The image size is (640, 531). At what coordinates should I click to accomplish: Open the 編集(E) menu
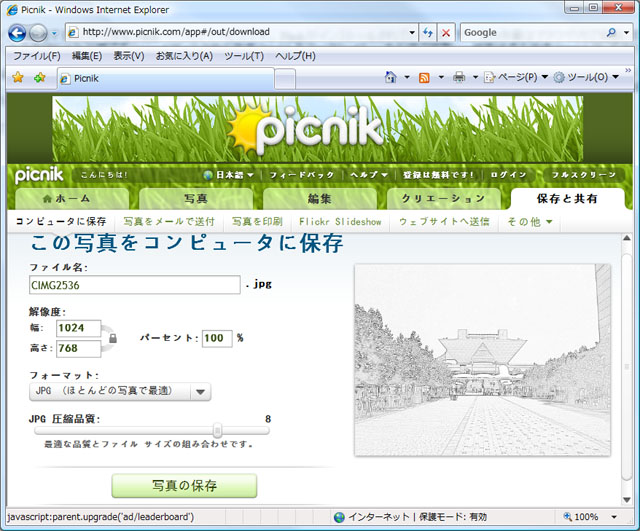click(x=87, y=56)
